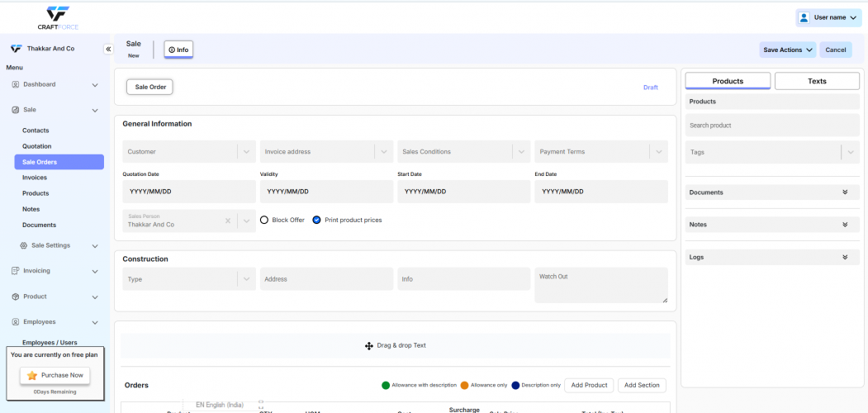Screen dimensions: 868x413
Task: Enable the Block Offer option
Action: [264, 220]
